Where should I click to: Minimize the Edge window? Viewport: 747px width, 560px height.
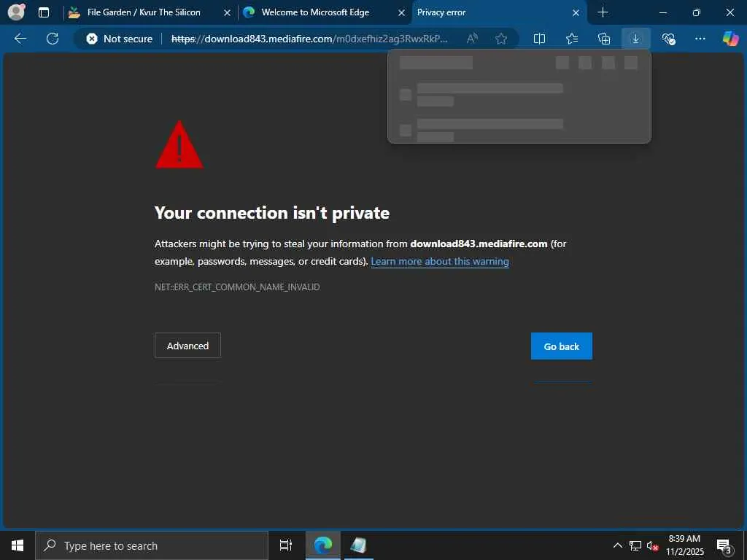pos(662,12)
